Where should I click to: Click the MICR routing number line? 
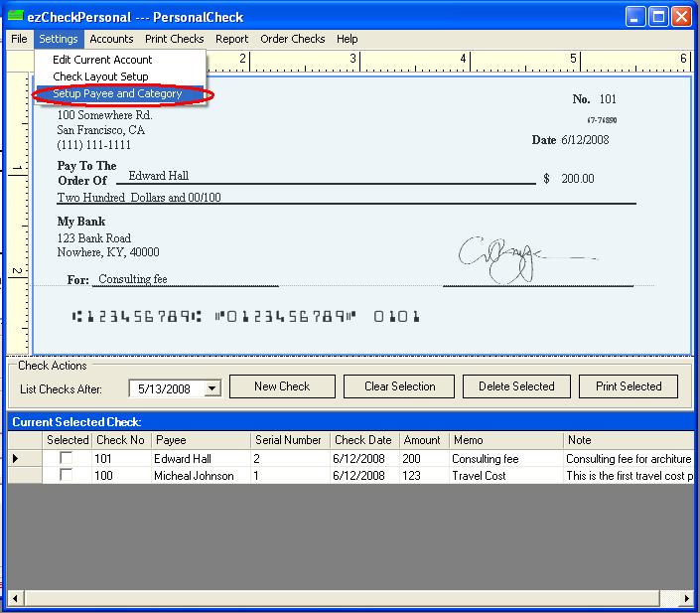point(137,317)
